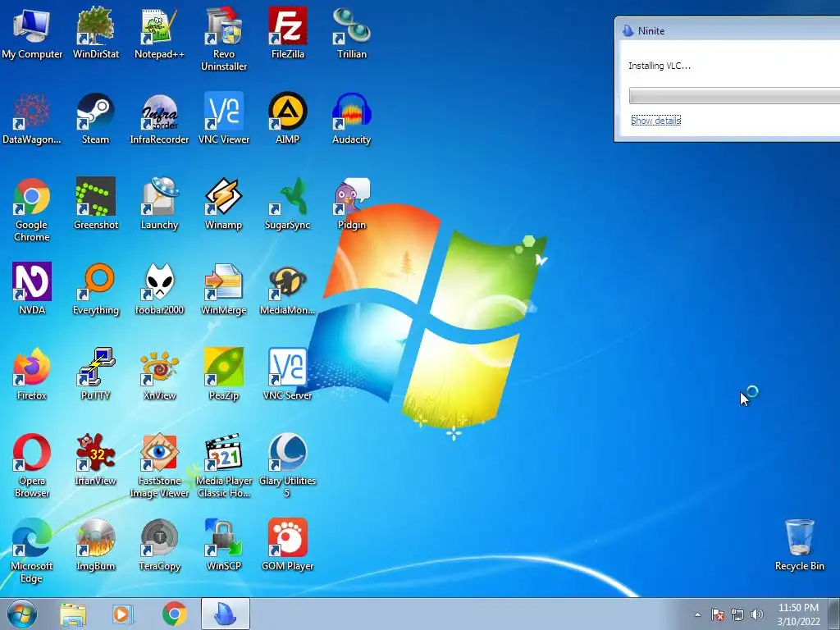The height and width of the screenshot is (630, 840).
Task: Click the Ninite taskbar button
Action: (x=226, y=614)
